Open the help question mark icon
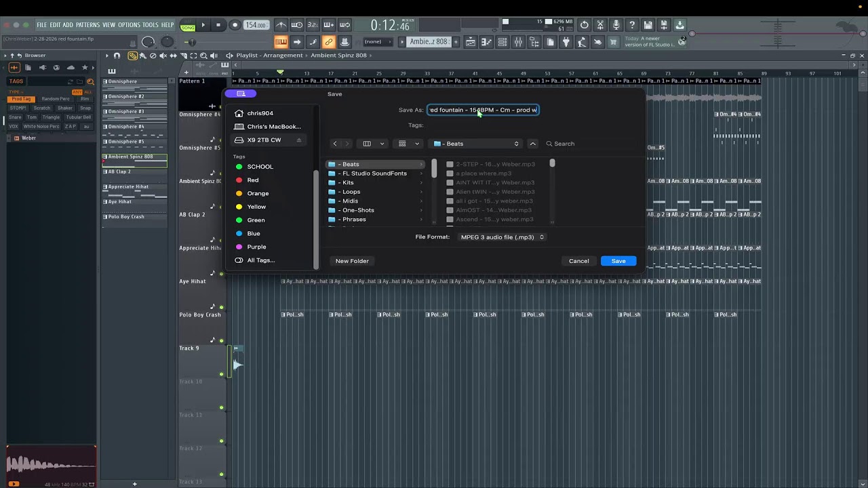This screenshot has width=868, height=488. tap(632, 25)
